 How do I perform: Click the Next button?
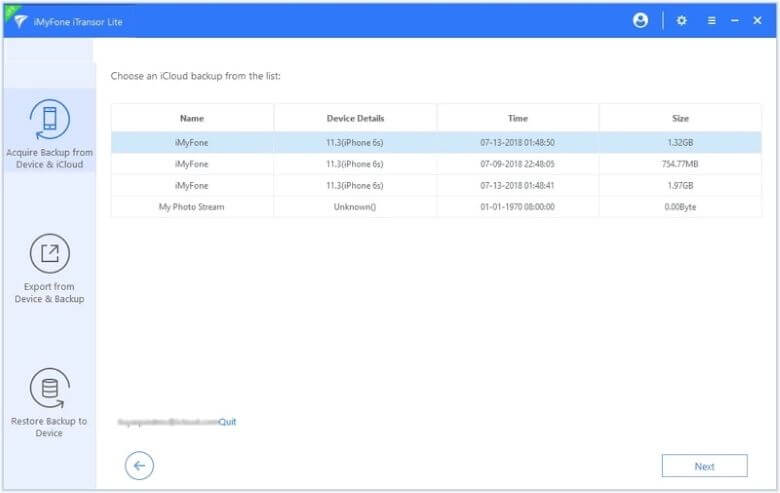pyautogui.click(x=704, y=466)
